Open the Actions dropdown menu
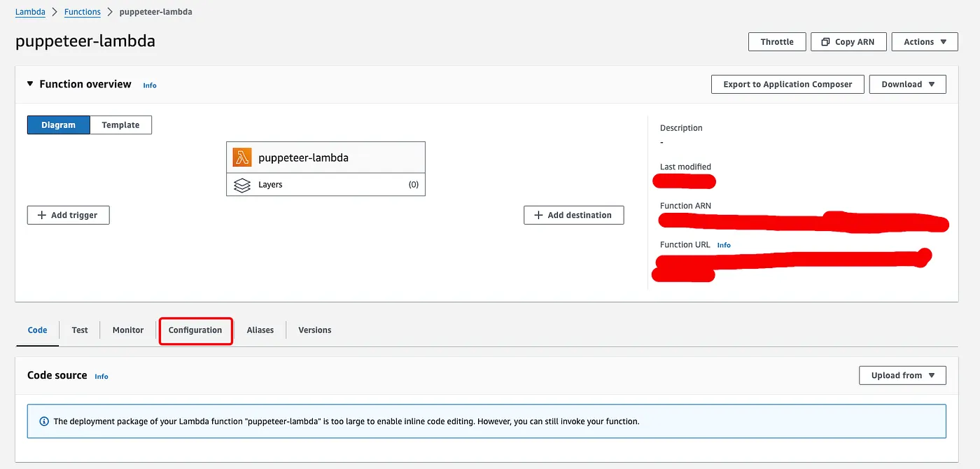Viewport: 980px width, 469px height. [924, 42]
